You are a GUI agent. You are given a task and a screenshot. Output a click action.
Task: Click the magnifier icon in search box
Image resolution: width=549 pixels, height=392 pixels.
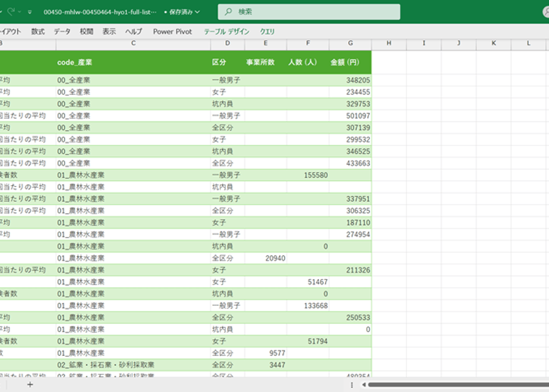coord(228,11)
